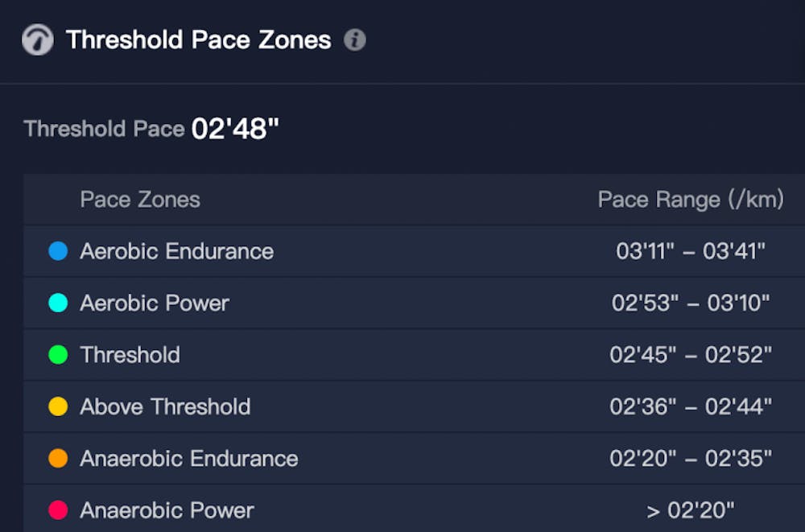Click the green Threshold zone dot
Screen dimensions: 805x532
click(58, 355)
